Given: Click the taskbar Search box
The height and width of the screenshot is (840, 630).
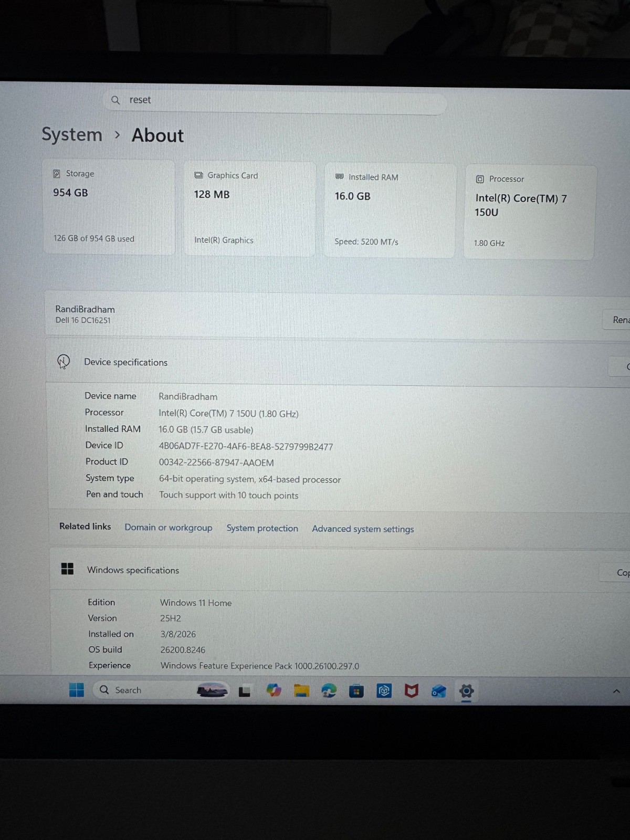Looking at the screenshot, I should click(161, 690).
